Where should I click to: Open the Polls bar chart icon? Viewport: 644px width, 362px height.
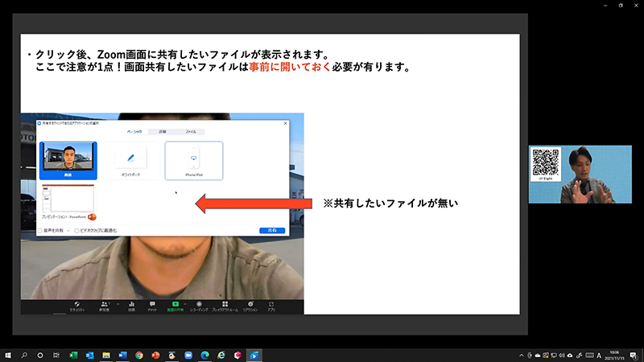point(131,304)
